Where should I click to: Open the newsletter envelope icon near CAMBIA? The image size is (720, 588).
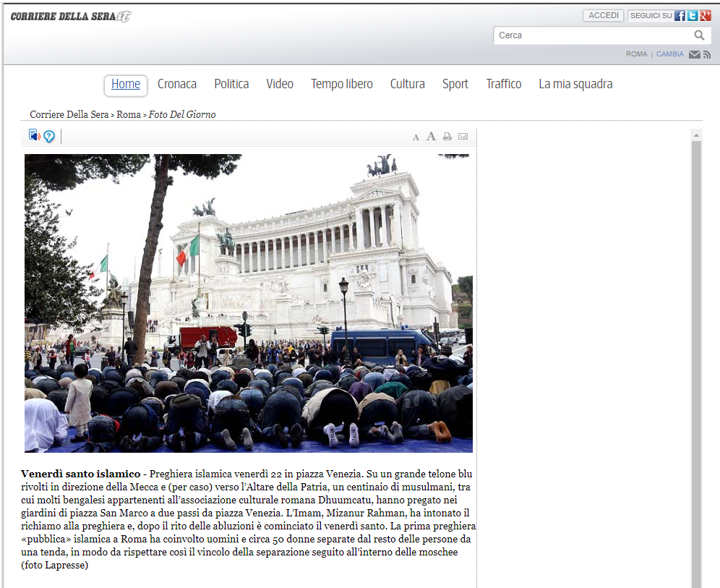coord(694,55)
